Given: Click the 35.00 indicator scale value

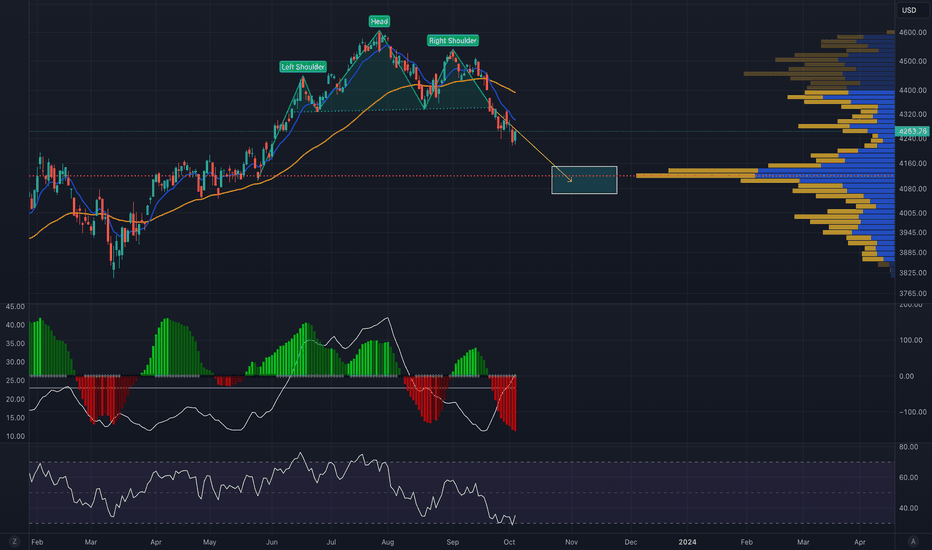Looking at the screenshot, I should 15,344.
